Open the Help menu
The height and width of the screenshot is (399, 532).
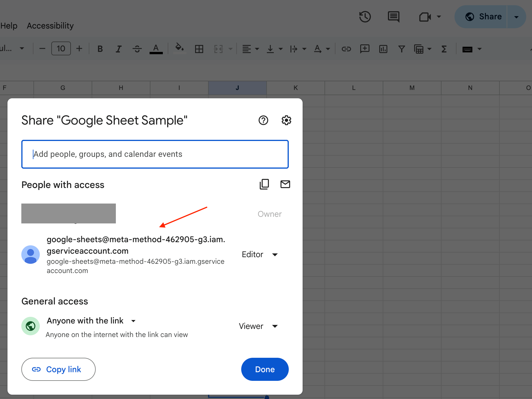(x=9, y=26)
